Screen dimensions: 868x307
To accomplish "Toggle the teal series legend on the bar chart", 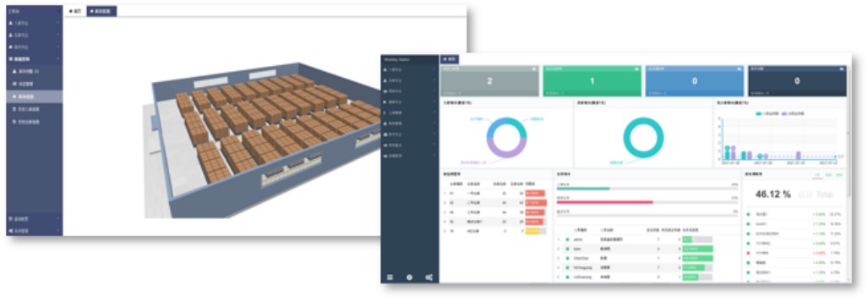I will pos(767,113).
